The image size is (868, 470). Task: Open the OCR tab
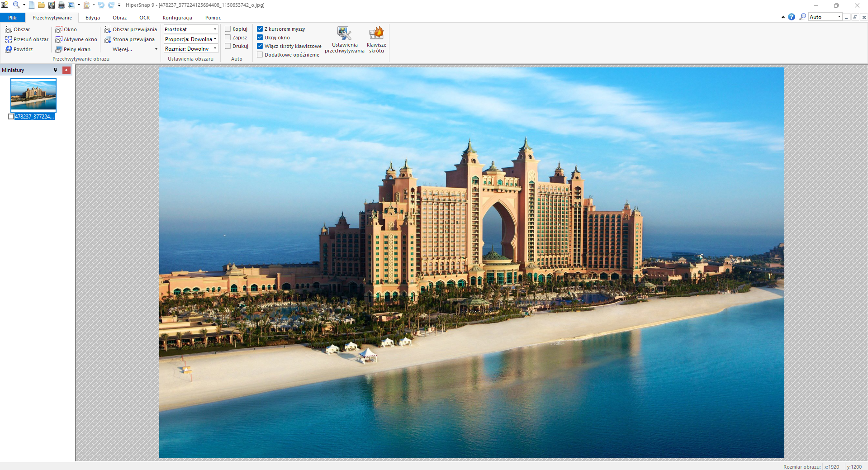pyautogui.click(x=145, y=18)
